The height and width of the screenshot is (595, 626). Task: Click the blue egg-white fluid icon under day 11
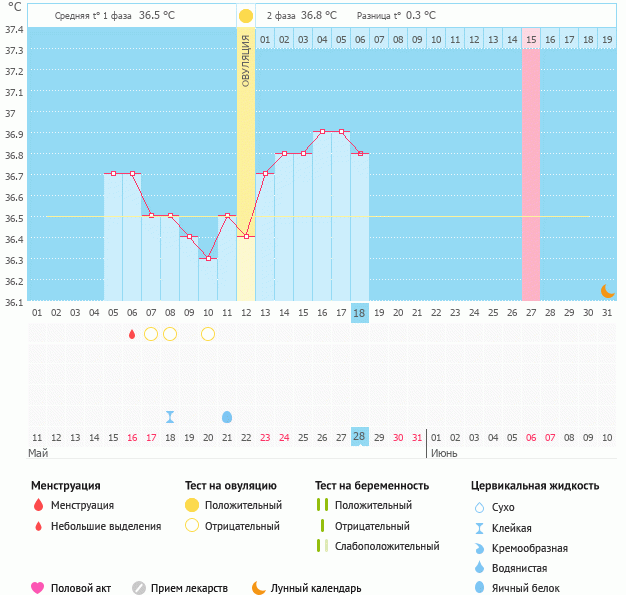(227, 416)
